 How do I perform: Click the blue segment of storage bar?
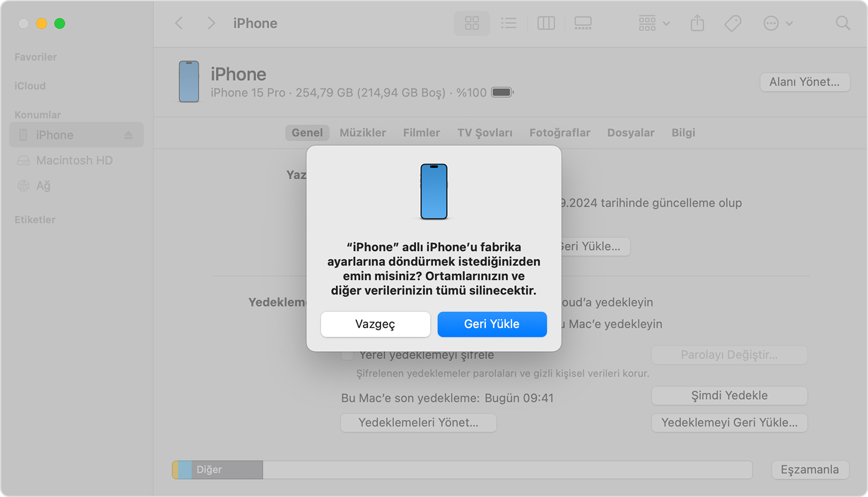185,470
